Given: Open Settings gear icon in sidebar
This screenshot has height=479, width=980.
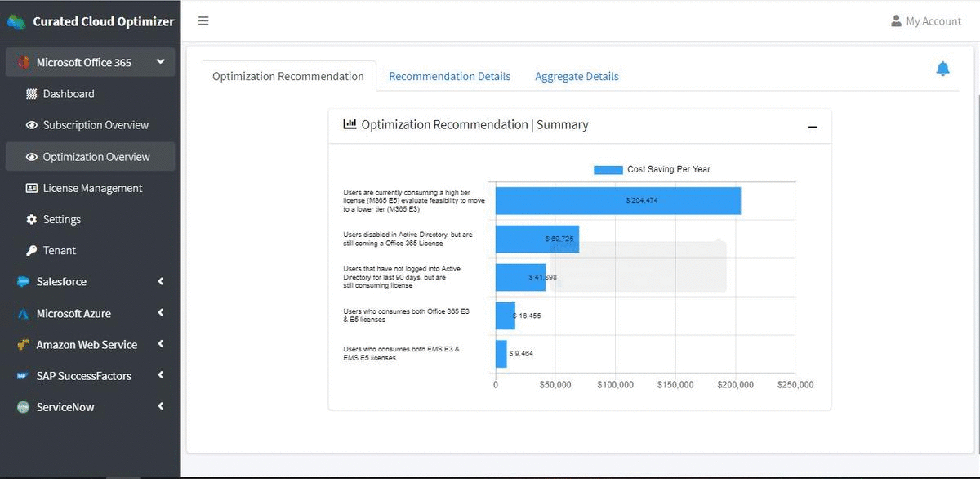Looking at the screenshot, I should (32, 219).
